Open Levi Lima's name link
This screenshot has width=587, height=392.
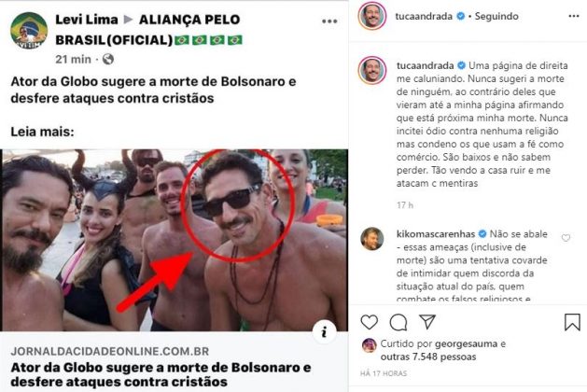pyautogui.click(x=87, y=20)
